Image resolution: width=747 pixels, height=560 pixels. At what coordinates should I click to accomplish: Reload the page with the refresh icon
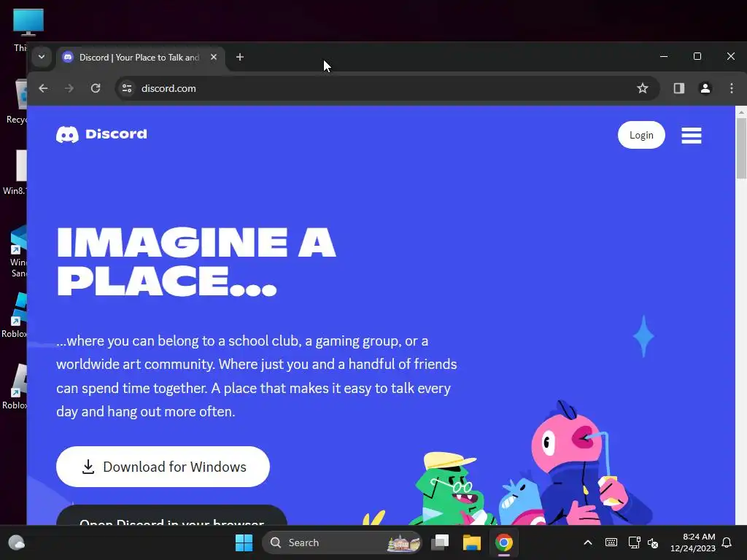(96, 88)
